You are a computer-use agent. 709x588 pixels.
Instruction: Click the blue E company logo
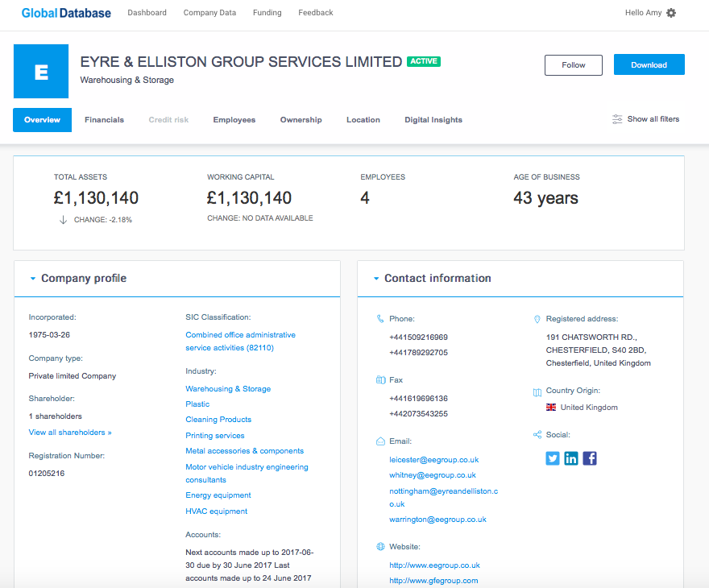coord(41,72)
